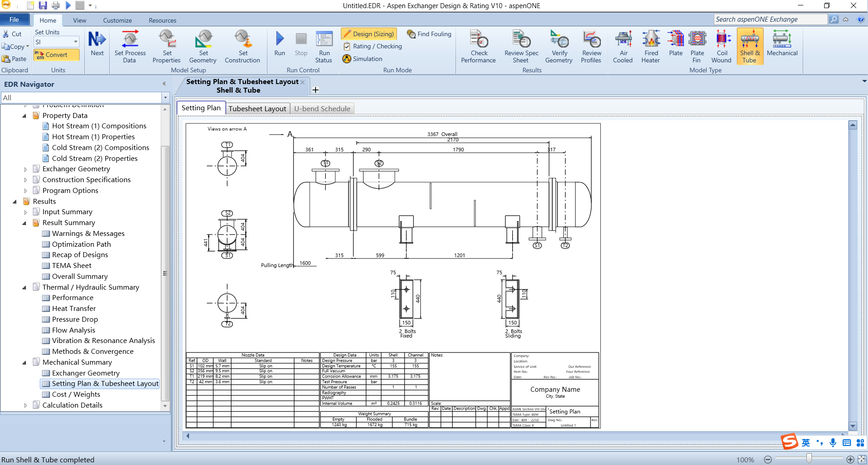Open the Customize ribbon tab

click(x=117, y=20)
